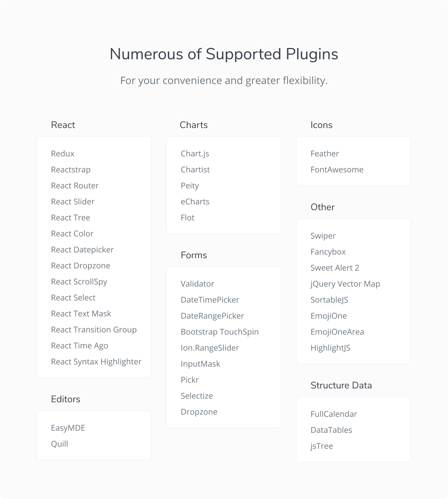Click the Reactstrap entry
The width and height of the screenshot is (448, 499).
point(71,169)
